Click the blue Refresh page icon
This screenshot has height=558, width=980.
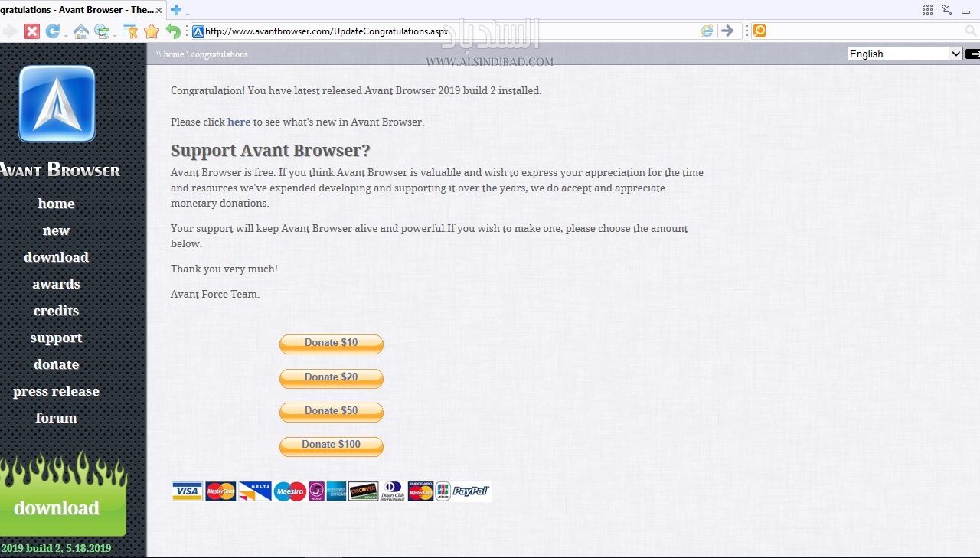coord(52,31)
